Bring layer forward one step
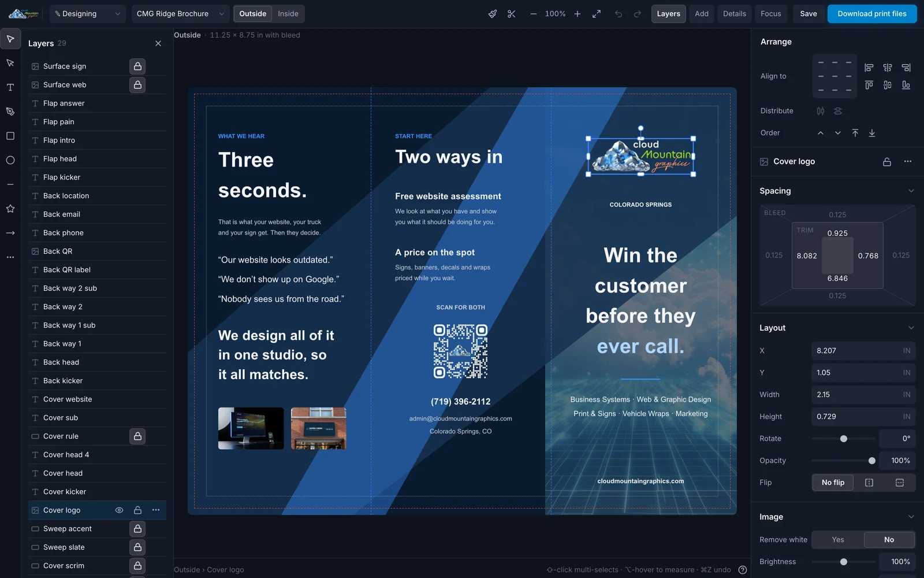 coord(821,133)
